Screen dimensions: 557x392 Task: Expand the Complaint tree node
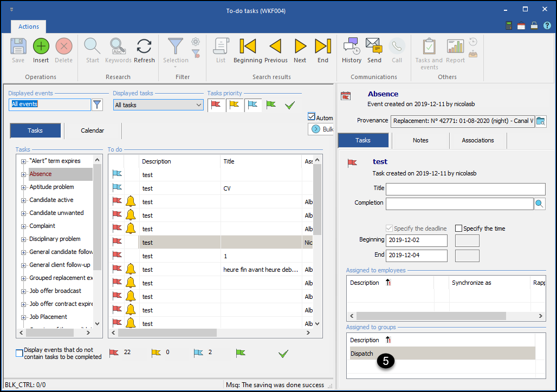[x=23, y=226]
